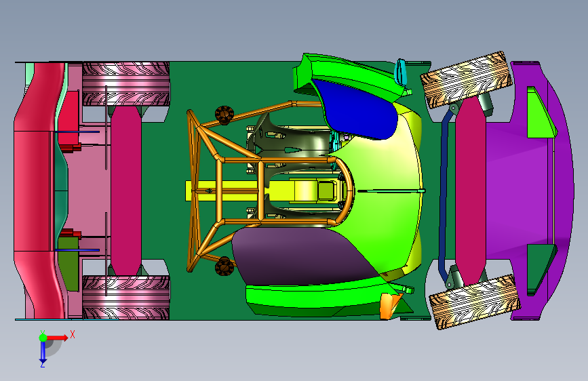Click the green Y axis dot of triad
Screen dimensions: 588x381
43,338
